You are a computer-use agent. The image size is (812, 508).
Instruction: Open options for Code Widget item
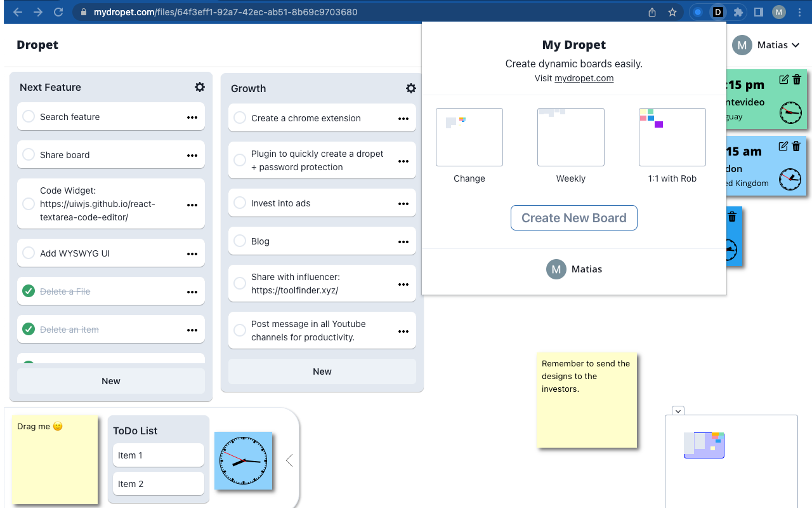pos(192,204)
